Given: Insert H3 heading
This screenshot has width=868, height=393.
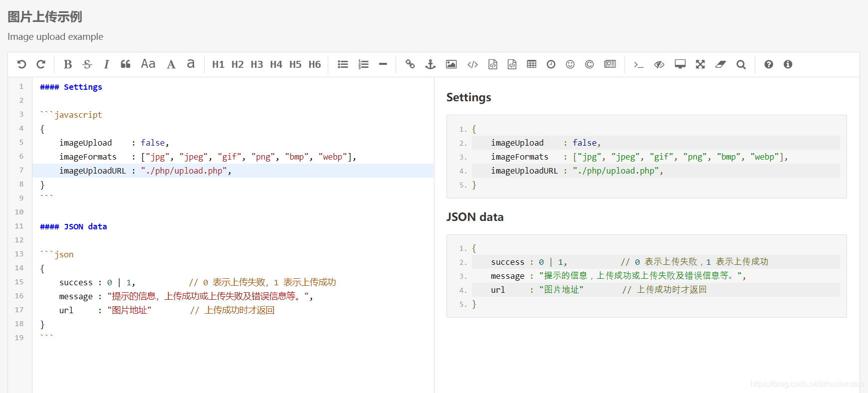Looking at the screenshot, I should 257,64.
